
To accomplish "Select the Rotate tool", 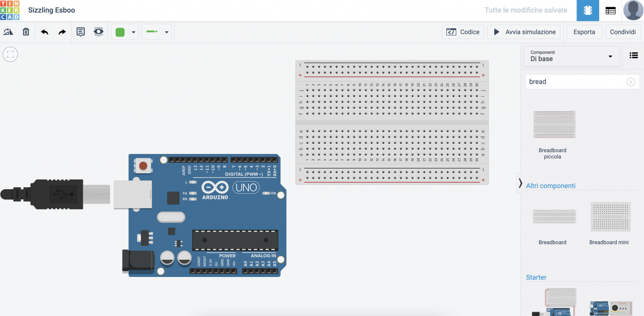I will [8, 31].
